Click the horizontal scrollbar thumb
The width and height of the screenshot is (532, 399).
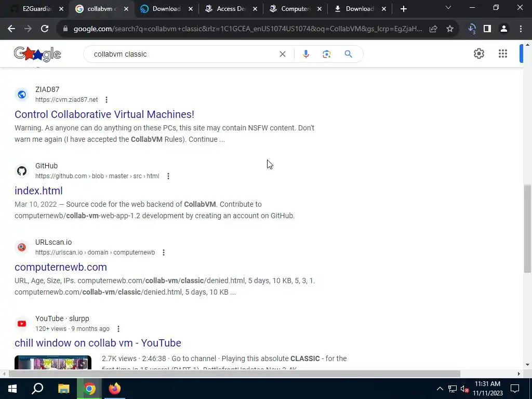point(234,374)
